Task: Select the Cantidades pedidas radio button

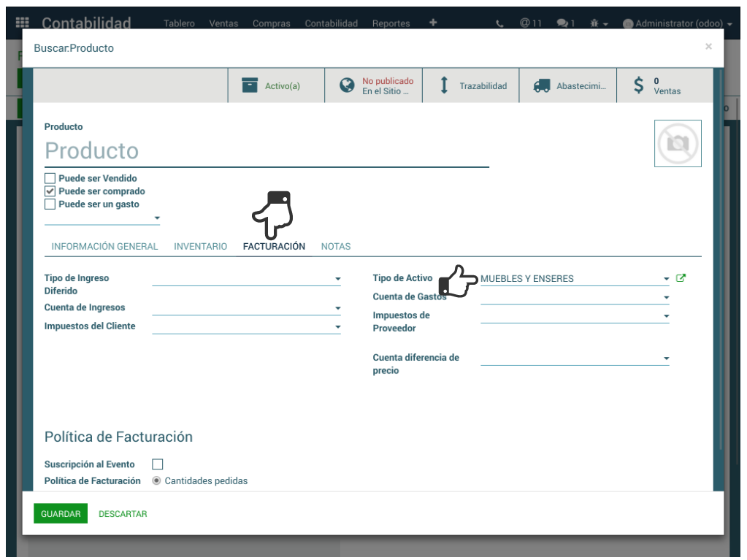Action: point(156,481)
